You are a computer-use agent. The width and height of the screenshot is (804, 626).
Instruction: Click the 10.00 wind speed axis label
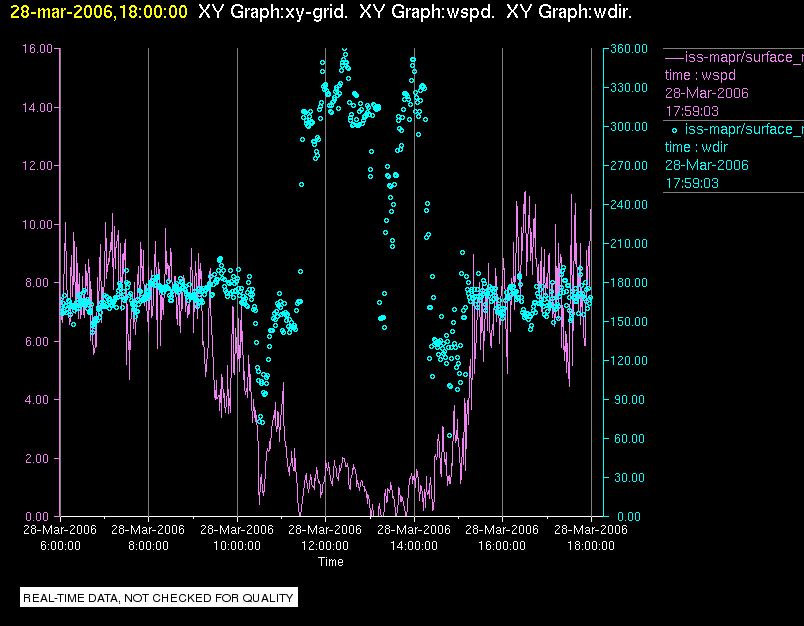(x=37, y=225)
